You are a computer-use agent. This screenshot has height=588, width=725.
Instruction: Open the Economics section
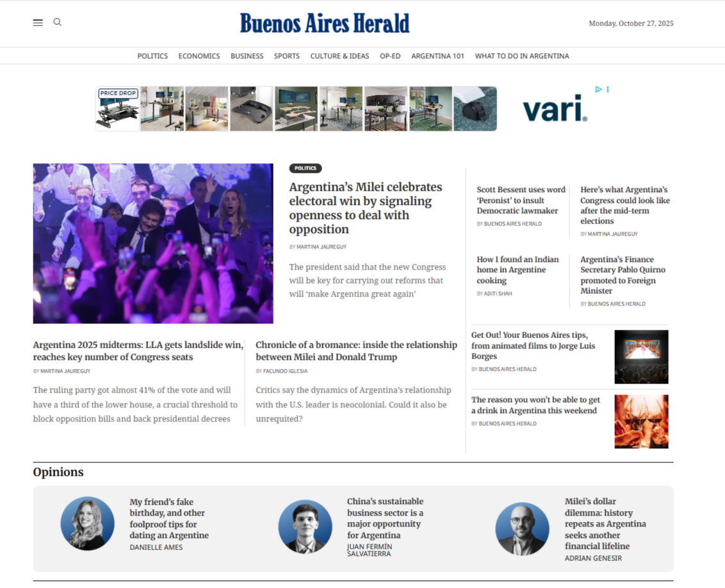point(199,56)
